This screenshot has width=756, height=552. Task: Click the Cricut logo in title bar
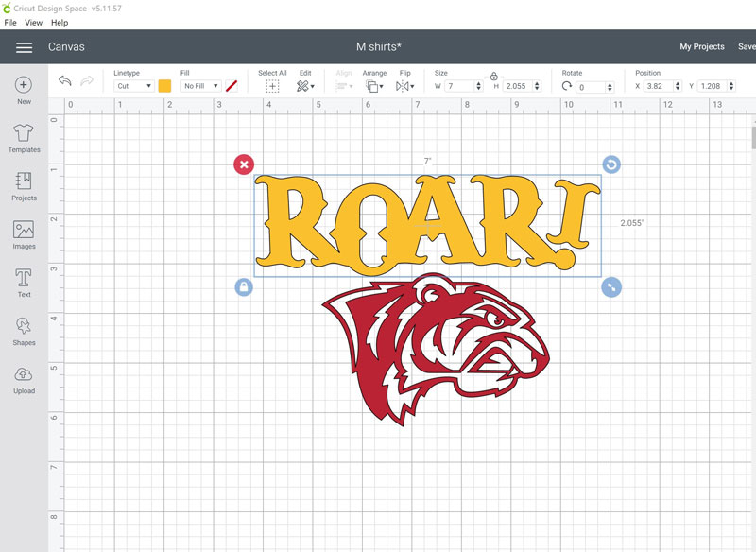(x=7, y=8)
